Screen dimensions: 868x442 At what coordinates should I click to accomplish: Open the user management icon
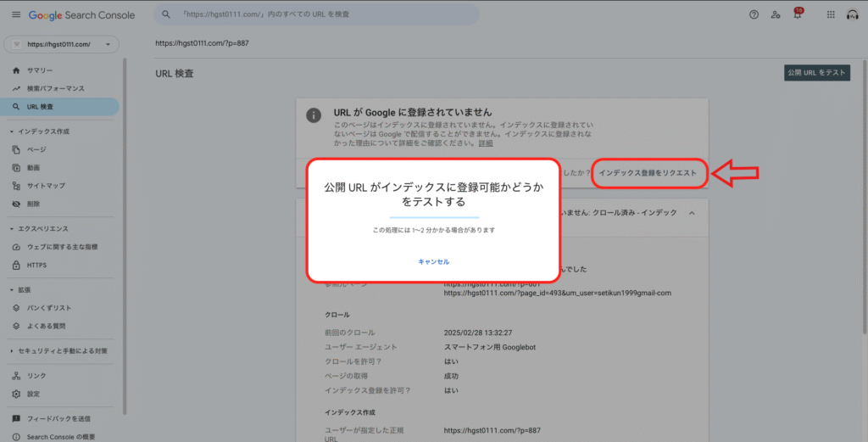pyautogui.click(x=776, y=15)
